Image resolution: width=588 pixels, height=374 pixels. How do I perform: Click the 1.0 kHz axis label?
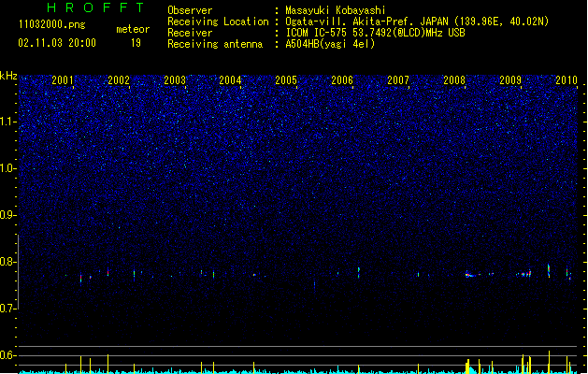click(x=7, y=168)
